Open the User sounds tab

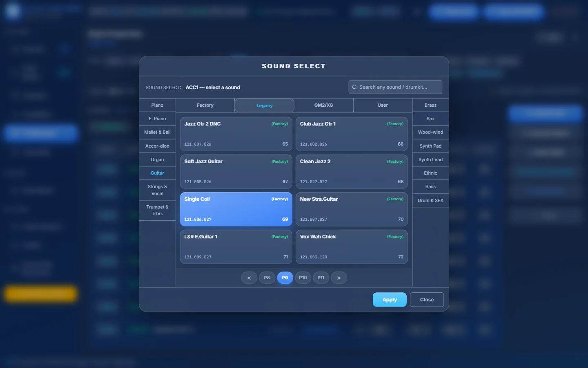point(383,105)
